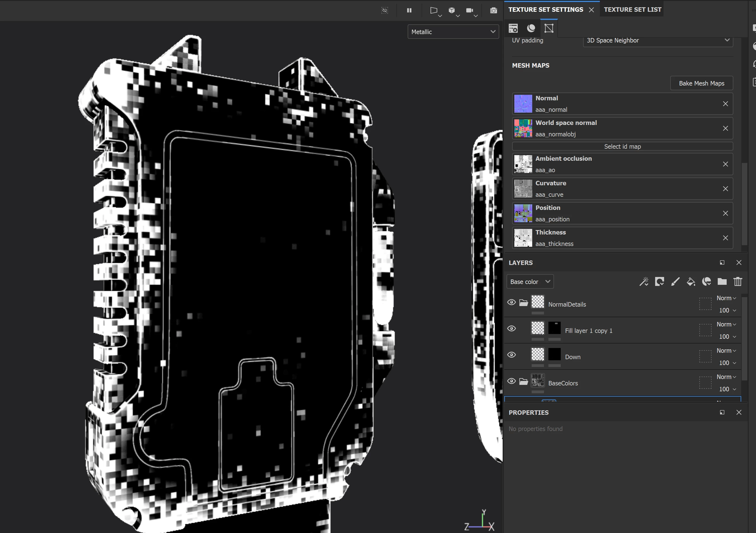Expand the UV padding 3D Space Neighbor dropdown
756x533 pixels.
click(658, 41)
